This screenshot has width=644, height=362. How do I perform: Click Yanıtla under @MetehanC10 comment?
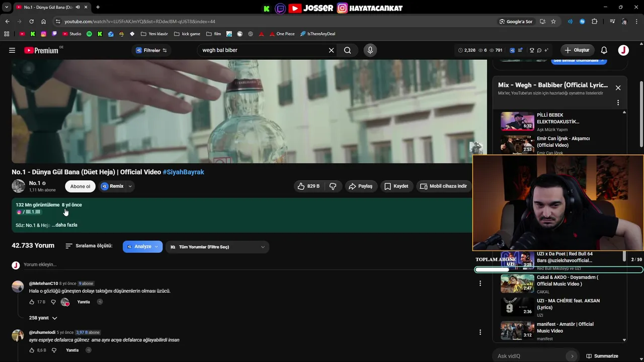click(84, 302)
